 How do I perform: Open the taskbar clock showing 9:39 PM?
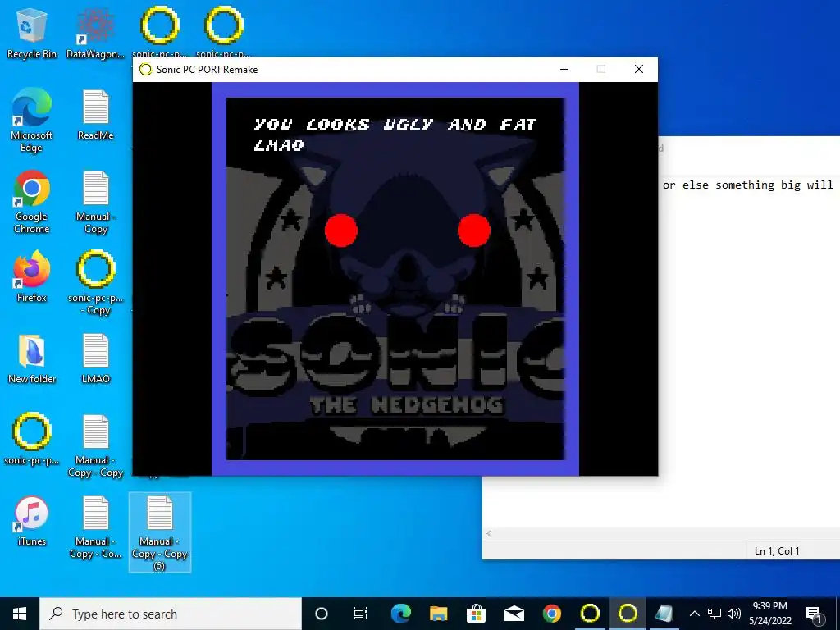coord(769,614)
